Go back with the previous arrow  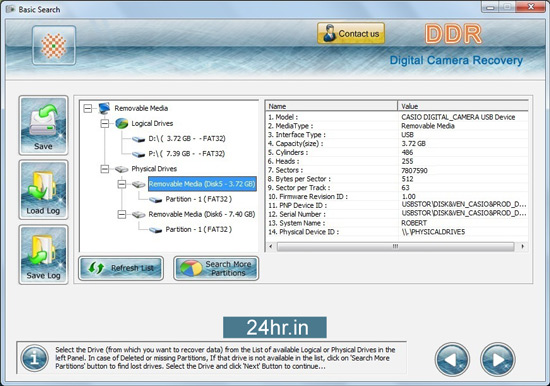pos(452,359)
